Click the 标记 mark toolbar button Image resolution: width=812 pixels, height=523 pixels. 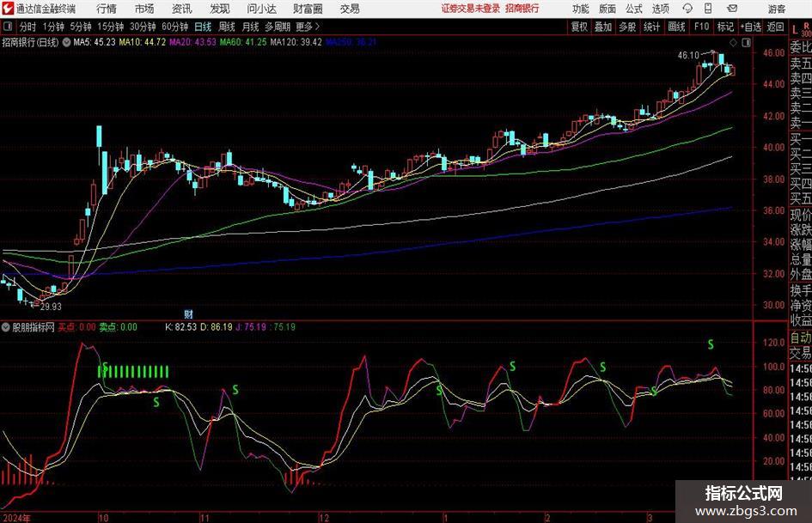coord(725,27)
